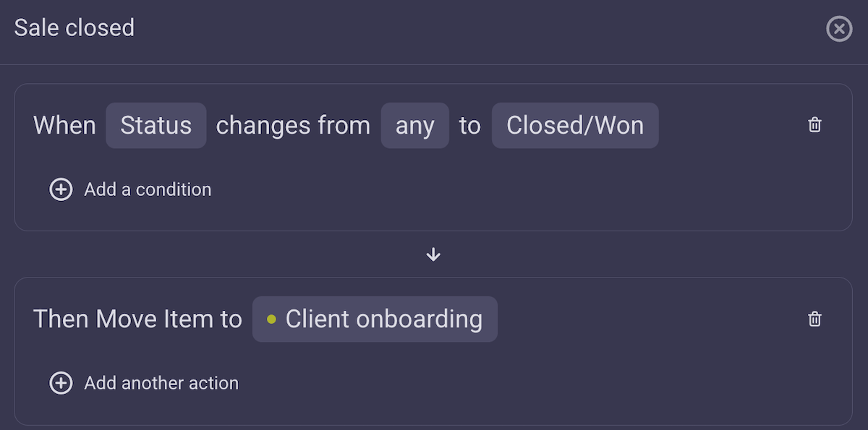Change the 'any' starting status value

point(415,125)
